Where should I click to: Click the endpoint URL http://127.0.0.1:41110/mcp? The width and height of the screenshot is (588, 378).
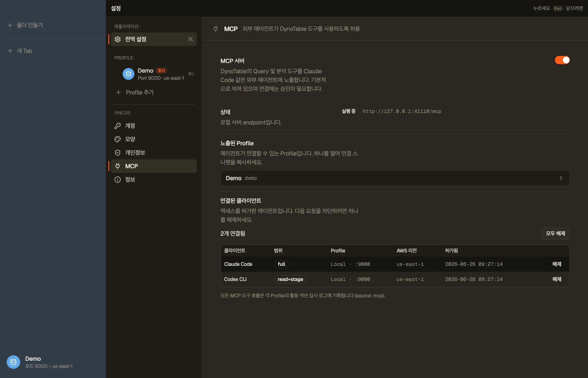tap(402, 112)
